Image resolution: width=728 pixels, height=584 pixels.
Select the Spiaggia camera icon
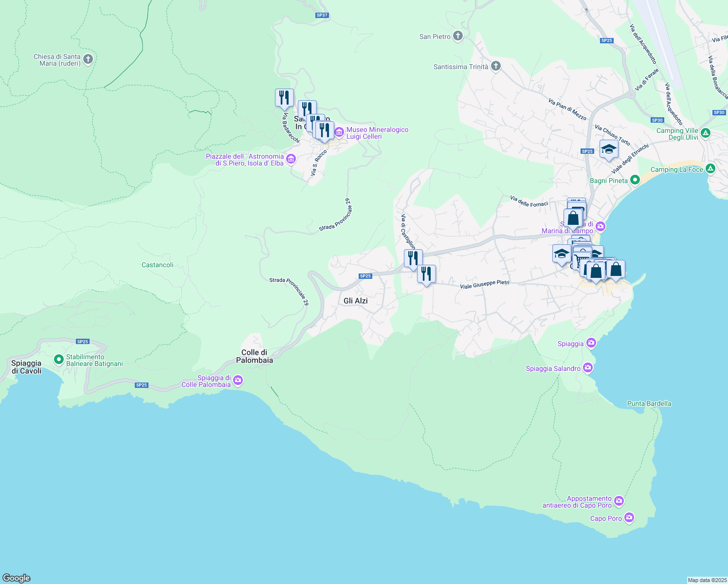(x=591, y=343)
